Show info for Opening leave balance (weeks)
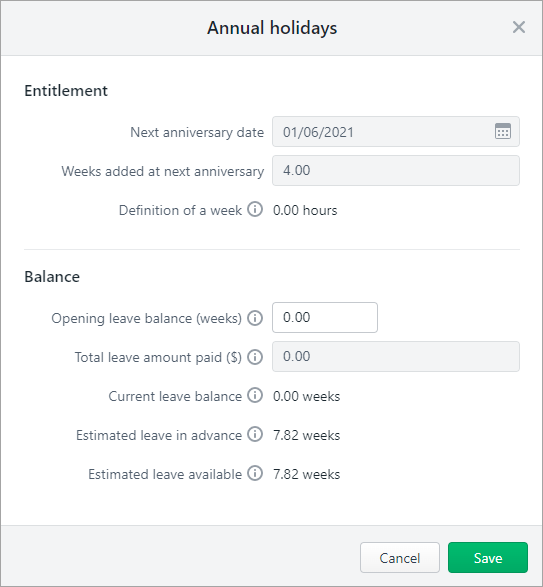The height and width of the screenshot is (587, 543). click(255, 318)
